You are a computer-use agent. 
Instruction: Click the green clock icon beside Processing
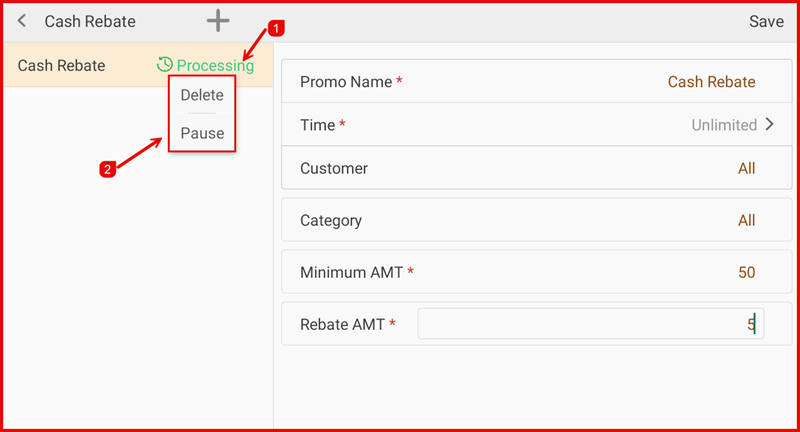(x=165, y=66)
